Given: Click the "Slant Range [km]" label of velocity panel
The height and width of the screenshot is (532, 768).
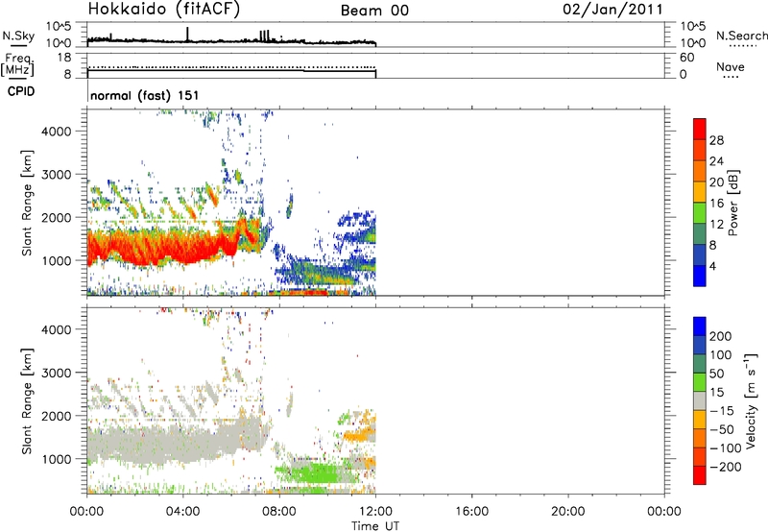Looking at the screenshot, I should point(27,401).
